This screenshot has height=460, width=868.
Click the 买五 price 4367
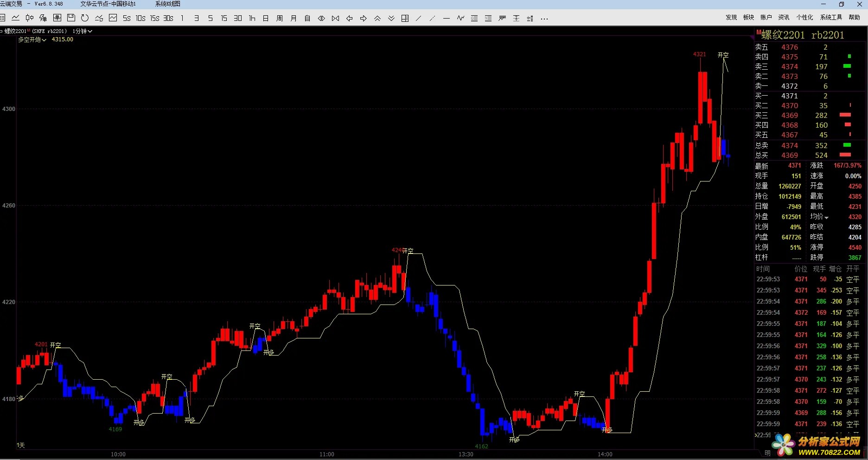[x=789, y=135]
